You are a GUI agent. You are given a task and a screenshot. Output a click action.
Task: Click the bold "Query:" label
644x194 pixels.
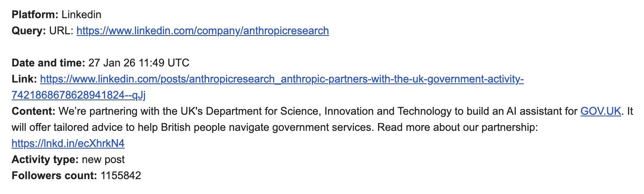click(29, 31)
